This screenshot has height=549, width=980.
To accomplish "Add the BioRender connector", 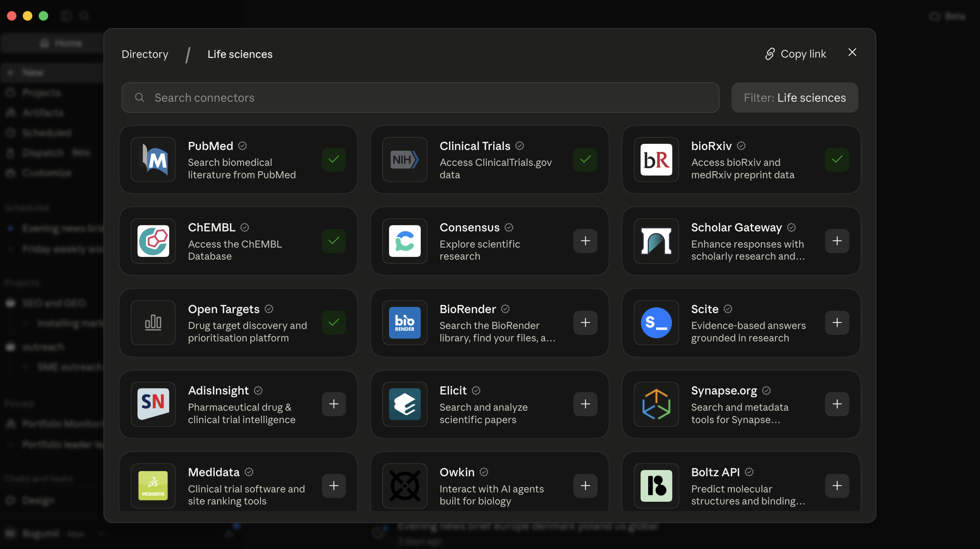I will click(x=585, y=323).
